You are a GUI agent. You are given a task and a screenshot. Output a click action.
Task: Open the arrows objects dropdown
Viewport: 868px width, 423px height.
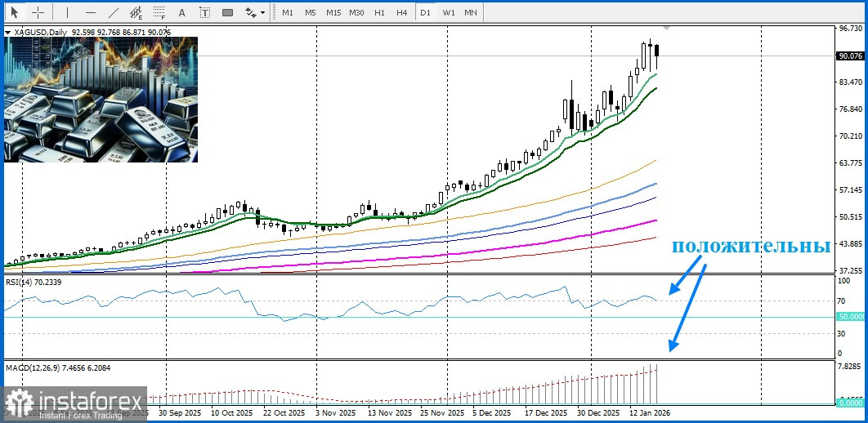[256, 13]
